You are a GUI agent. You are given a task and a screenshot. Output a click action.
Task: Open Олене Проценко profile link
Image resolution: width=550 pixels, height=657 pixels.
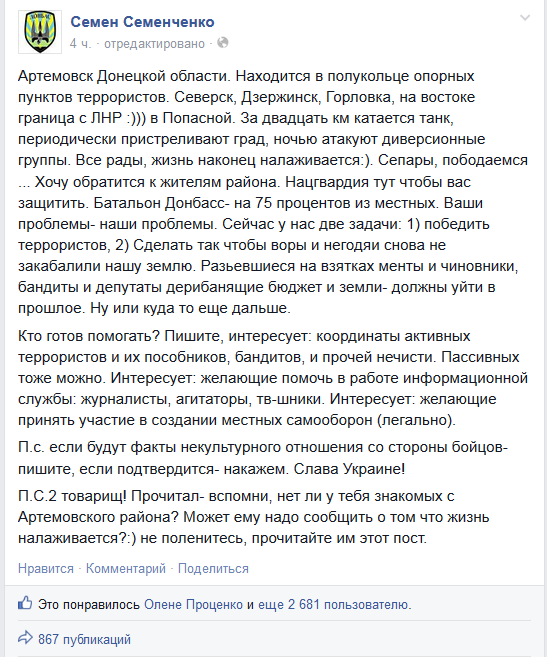[x=194, y=605]
